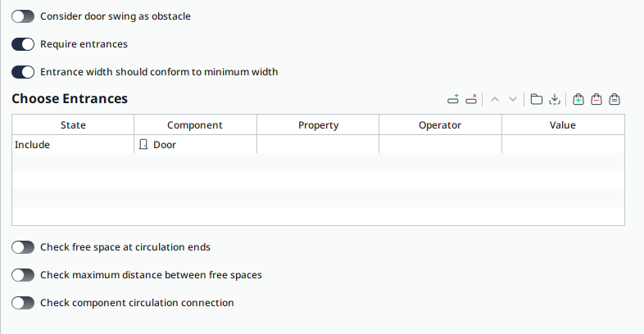Enable Check free space at circulation ends

pos(23,247)
